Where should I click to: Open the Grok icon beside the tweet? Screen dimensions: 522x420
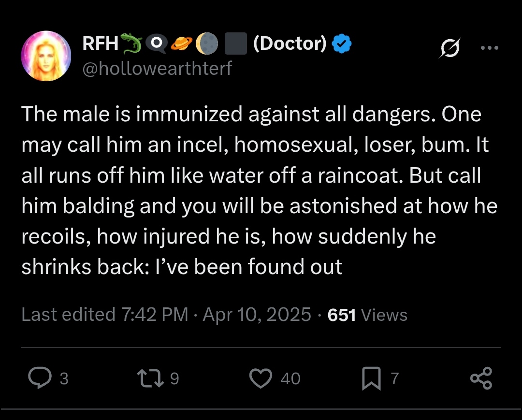pos(450,47)
